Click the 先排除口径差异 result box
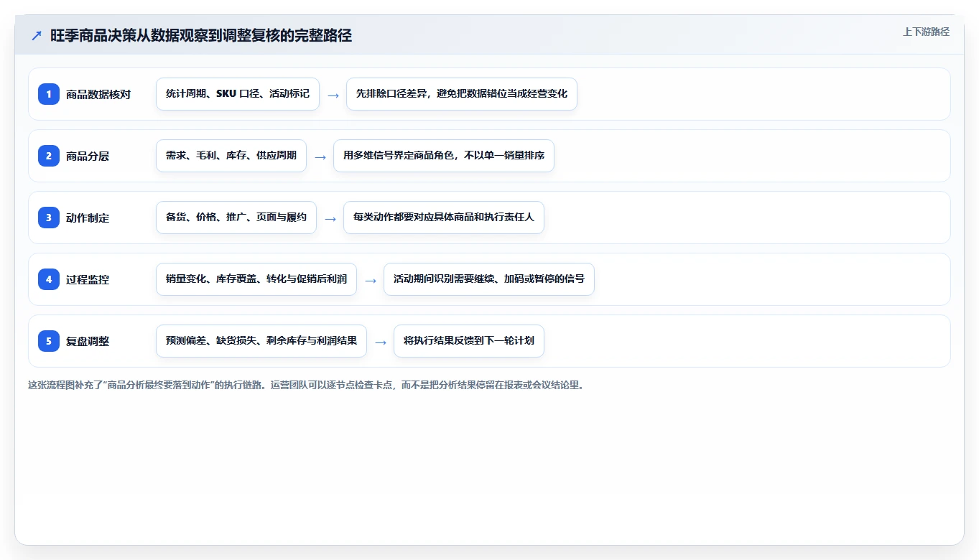Screen dimensions: 979x560 462,94
